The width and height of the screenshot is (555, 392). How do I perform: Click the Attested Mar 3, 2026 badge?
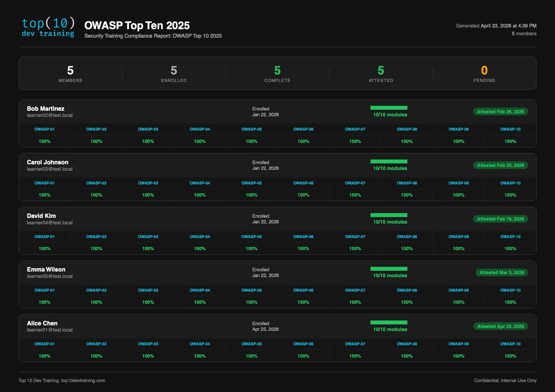tap(502, 273)
